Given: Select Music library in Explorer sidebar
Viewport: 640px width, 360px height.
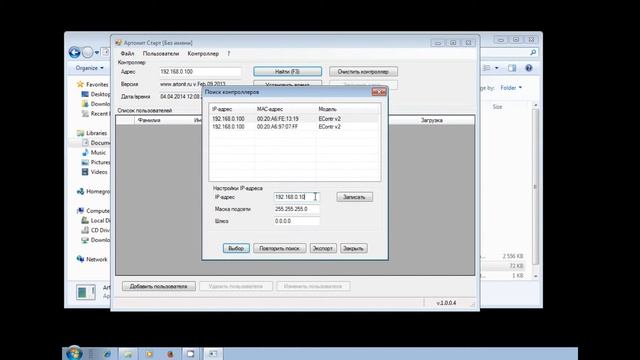Looking at the screenshot, I should click(98, 152).
